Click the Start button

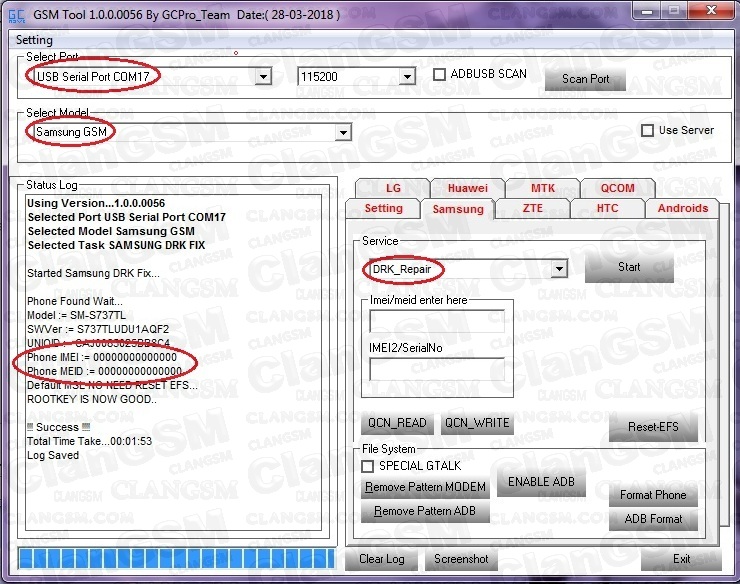click(629, 267)
